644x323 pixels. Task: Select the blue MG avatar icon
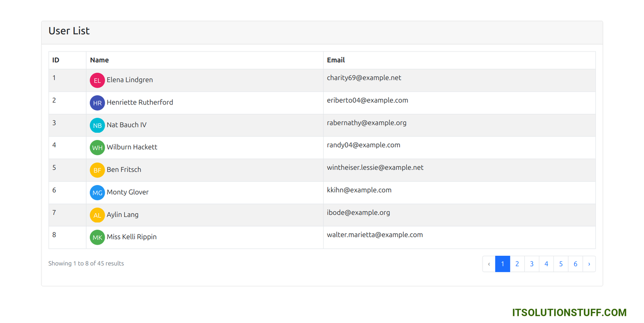97,193
